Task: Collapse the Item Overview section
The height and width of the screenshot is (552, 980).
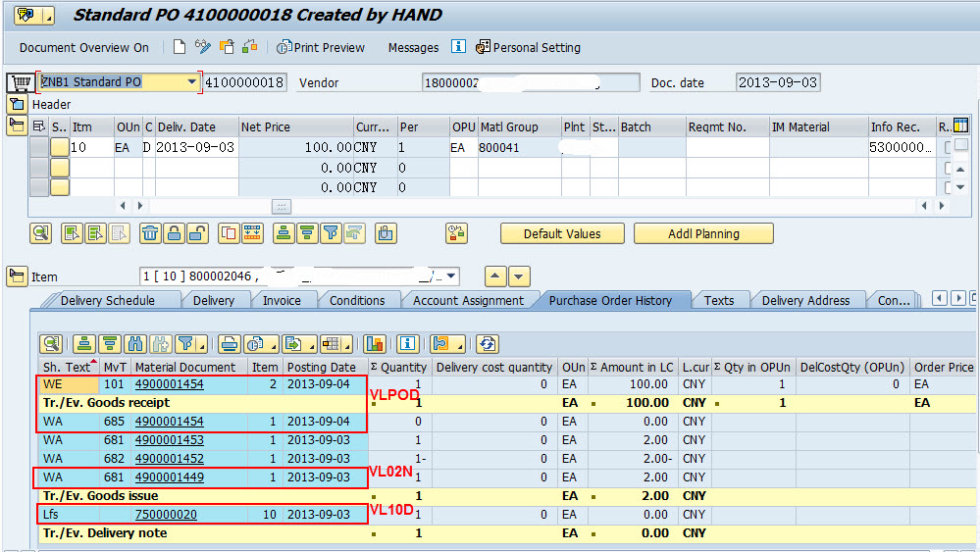Action: tap(17, 125)
